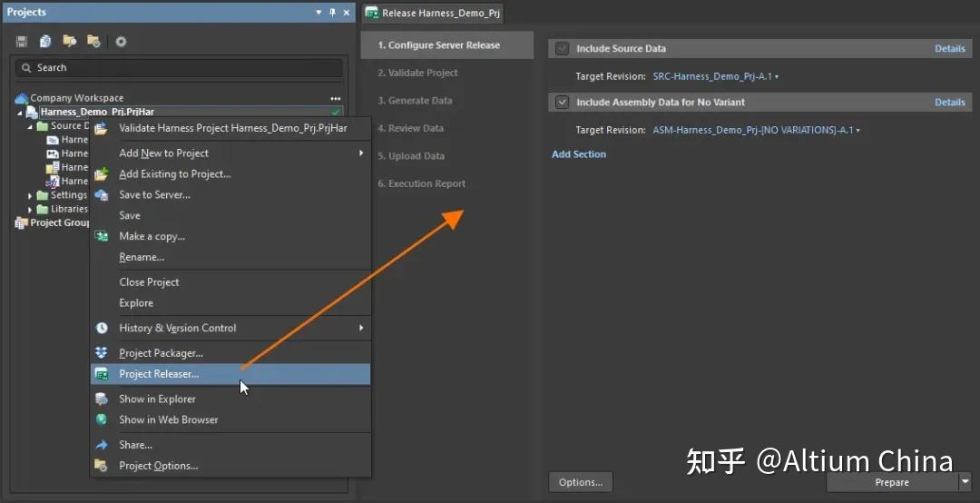Choose Project Releaser... from context menu
This screenshot has height=503, width=980.
pos(230,373)
